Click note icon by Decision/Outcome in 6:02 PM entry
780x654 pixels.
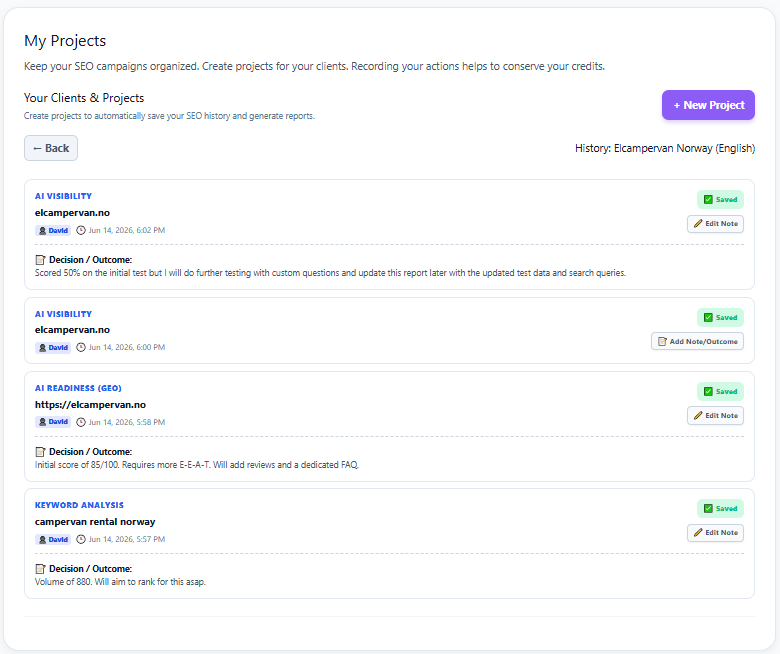tap(40, 260)
